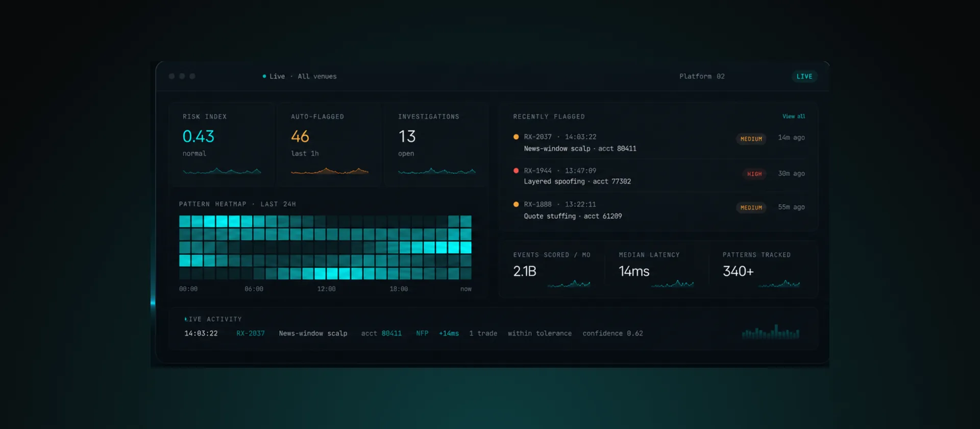Click the orange dot beside RX-1888
The image size is (980, 429).
click(516, 204)
